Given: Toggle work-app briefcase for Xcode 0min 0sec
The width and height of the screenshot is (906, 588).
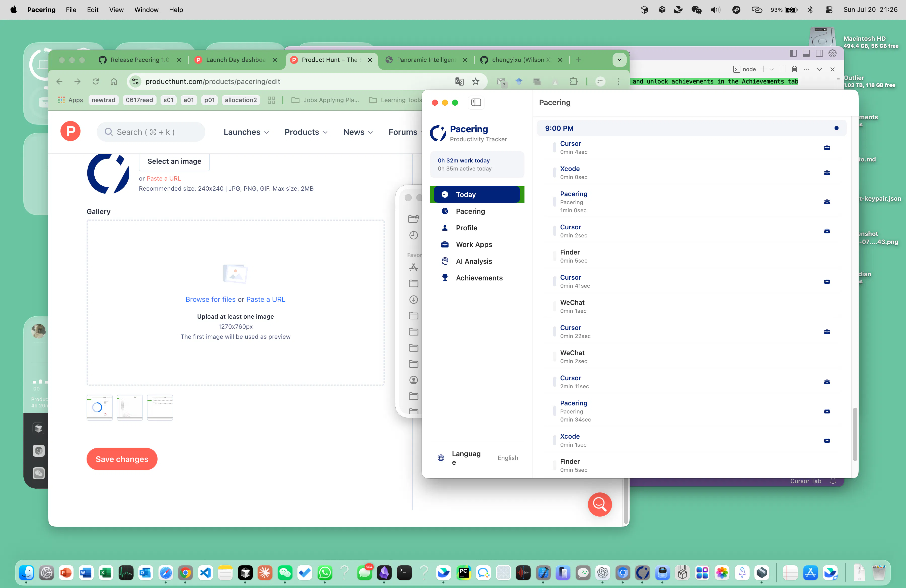Looking at the screenshot, I should pos(827,173).
